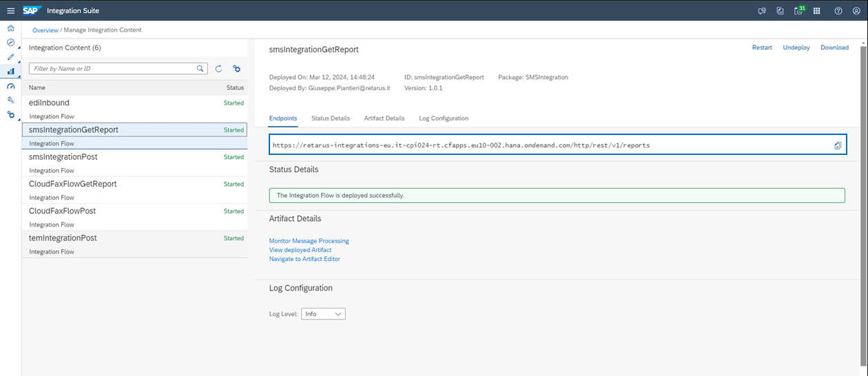Open table settings next to refresh

pyautogui.click(x=236, y=69)
